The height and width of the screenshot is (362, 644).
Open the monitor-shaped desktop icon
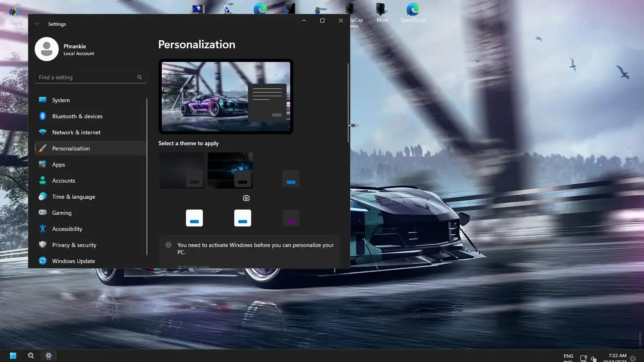pos(198,8)
